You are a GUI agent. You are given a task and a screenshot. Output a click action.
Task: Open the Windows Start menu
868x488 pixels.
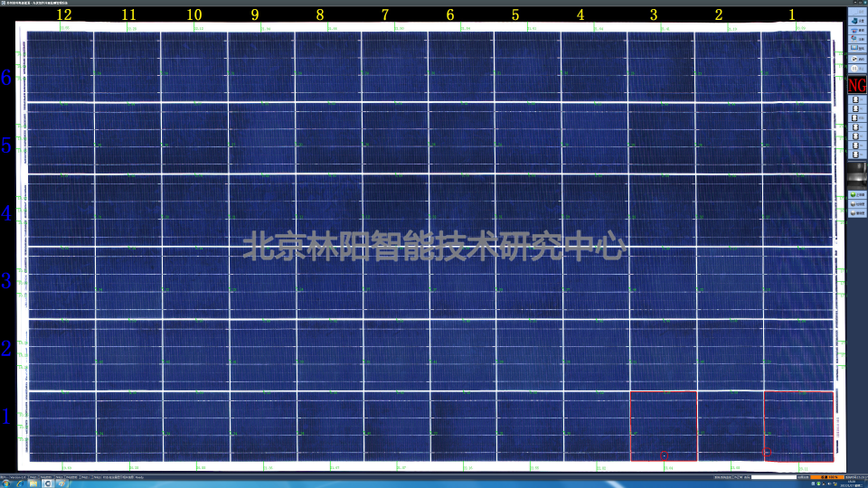click(5, 483)
